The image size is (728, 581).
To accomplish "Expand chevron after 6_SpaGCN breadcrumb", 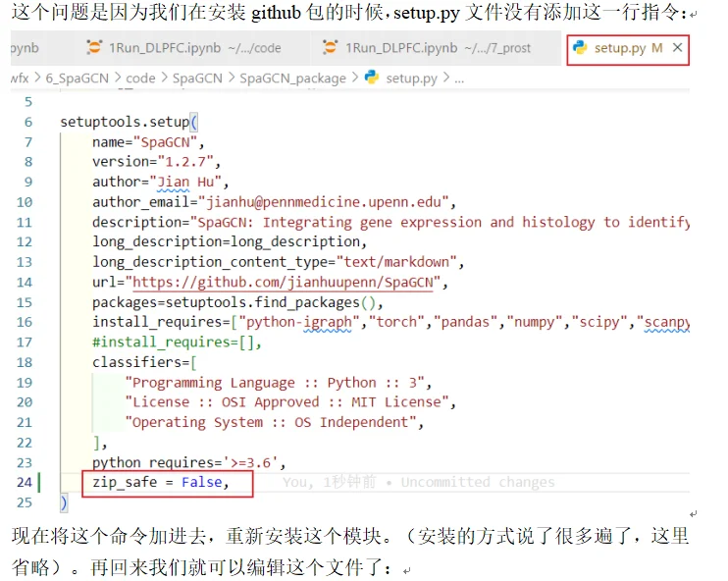I will pyautogui.click(x=118, y=79).
